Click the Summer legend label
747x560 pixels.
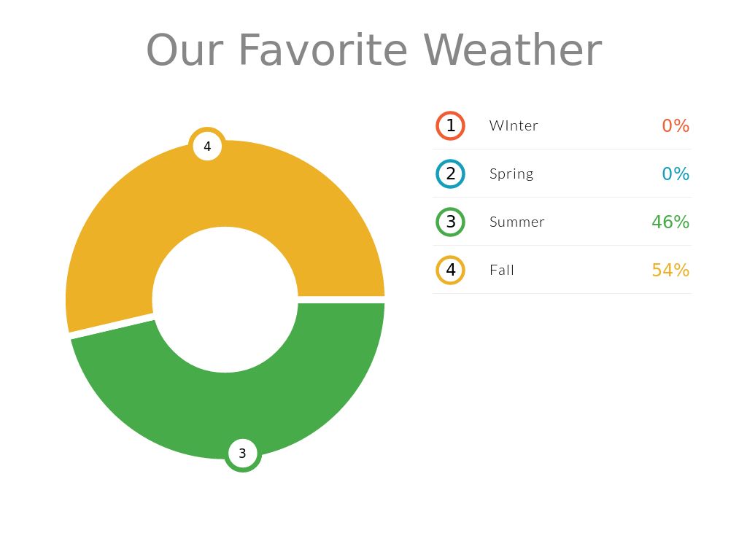[x=516, y=222]
